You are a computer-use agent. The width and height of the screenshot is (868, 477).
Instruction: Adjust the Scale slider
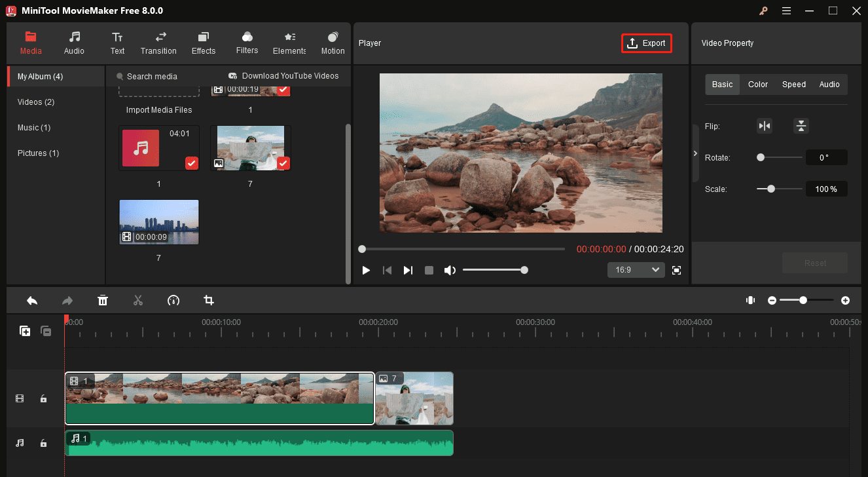point(779,189)
